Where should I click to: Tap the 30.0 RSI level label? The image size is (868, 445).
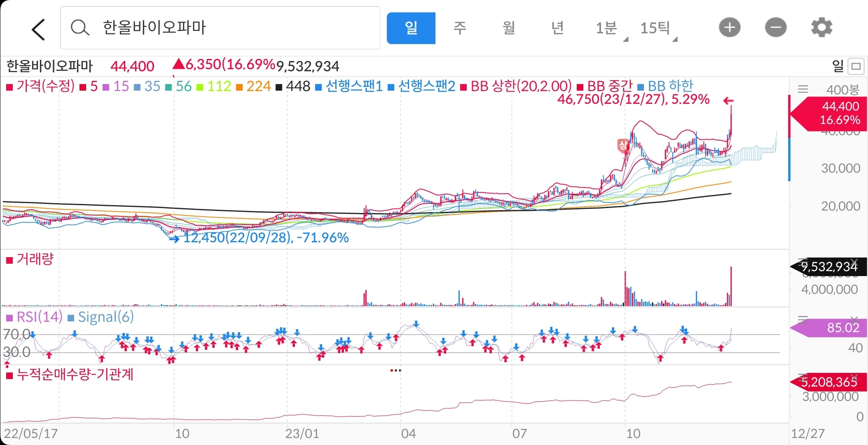pos(17,352)
